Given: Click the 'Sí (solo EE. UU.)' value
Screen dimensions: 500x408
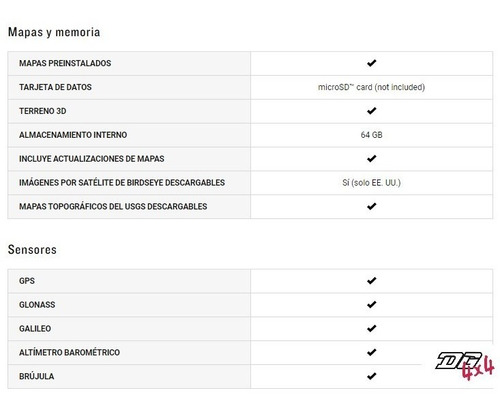Looking at the screenshot, I should coord(371,182).
